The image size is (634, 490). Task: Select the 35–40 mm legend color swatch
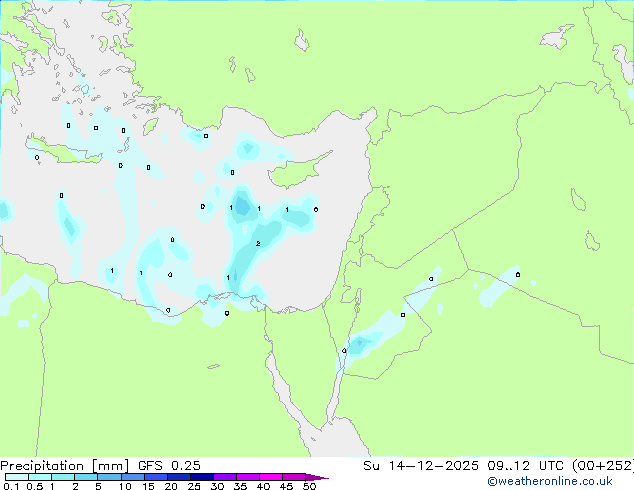[247, 477]
